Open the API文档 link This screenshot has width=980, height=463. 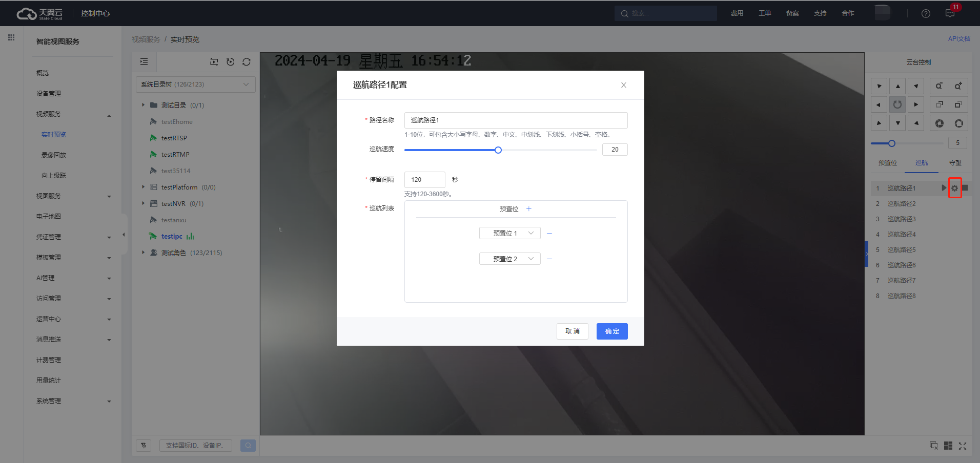coord(959,39)
